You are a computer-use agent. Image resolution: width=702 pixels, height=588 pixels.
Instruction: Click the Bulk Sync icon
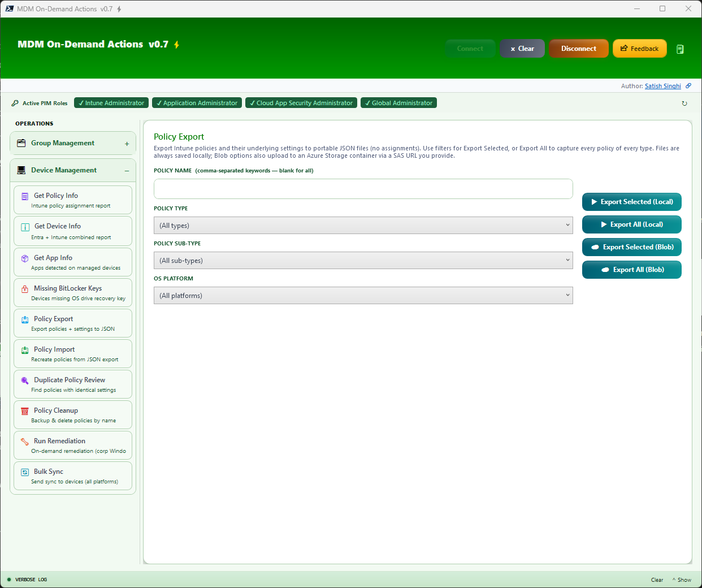click(25, 472)
